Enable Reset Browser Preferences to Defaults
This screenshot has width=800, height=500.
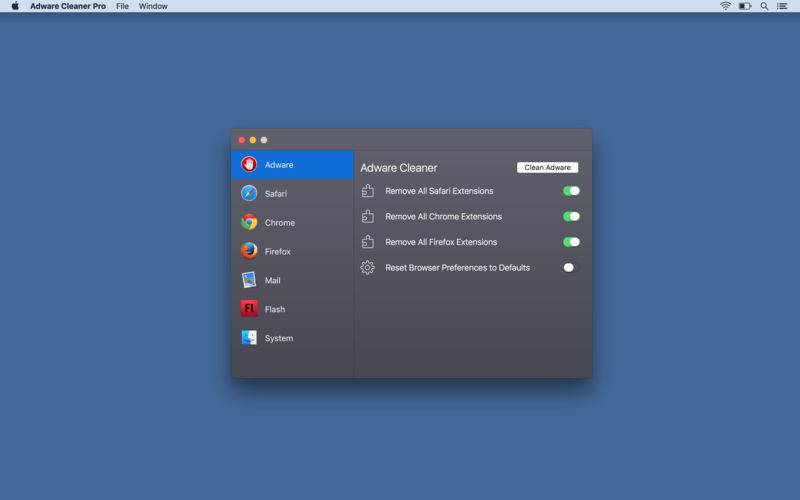click(x=570, y=268)
